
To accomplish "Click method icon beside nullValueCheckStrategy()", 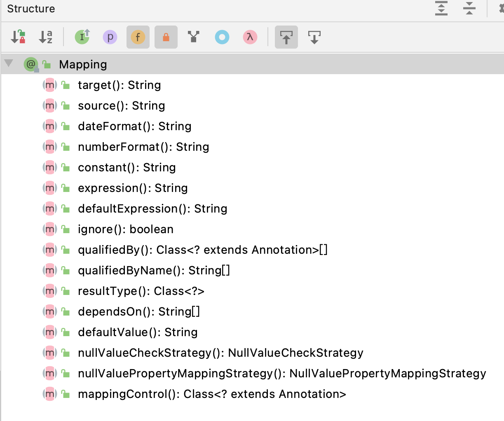I will pos(50,353).
